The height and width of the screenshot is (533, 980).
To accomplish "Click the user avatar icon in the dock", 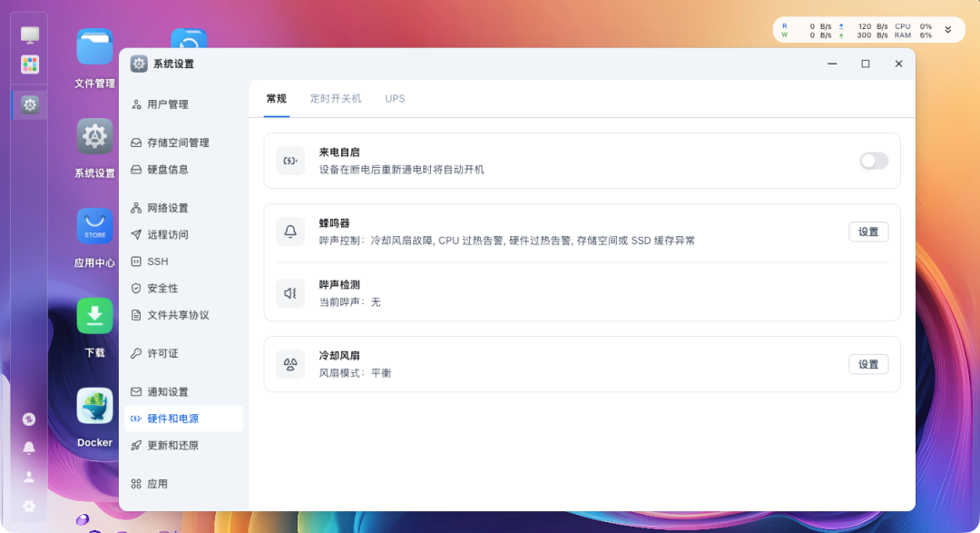I will click(x=28, y=477).
